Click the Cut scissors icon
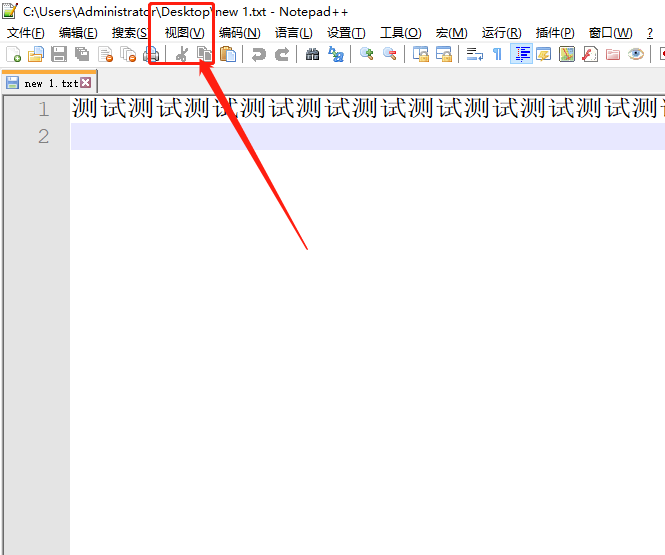The image size is (665, 555). [x=181, y=54]
